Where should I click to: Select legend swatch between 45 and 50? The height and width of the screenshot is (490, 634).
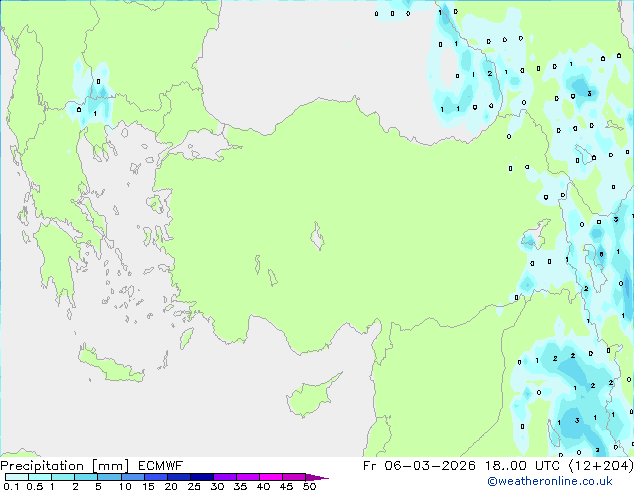(294, 477)
